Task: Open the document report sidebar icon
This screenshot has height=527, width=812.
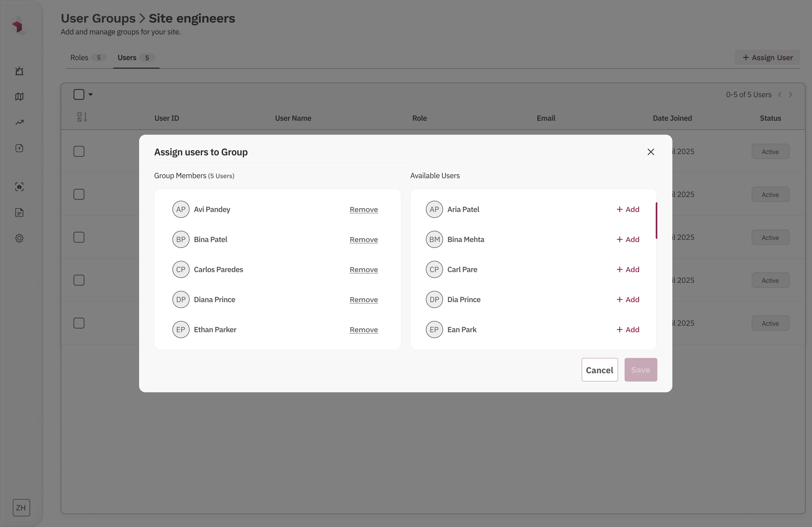Action: tap(19, 213)
